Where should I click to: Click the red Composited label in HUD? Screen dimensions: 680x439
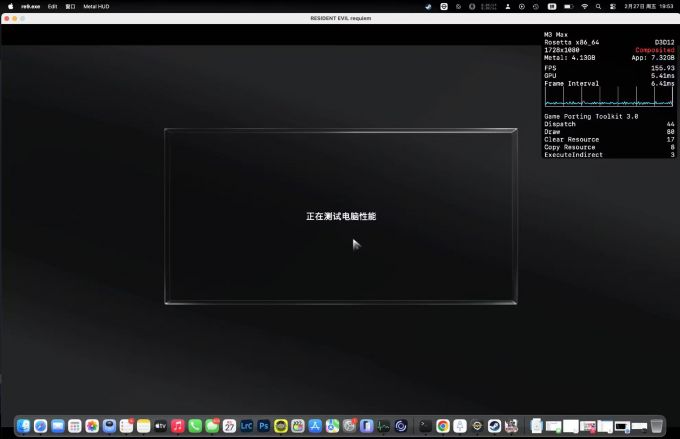coord(655,50)
